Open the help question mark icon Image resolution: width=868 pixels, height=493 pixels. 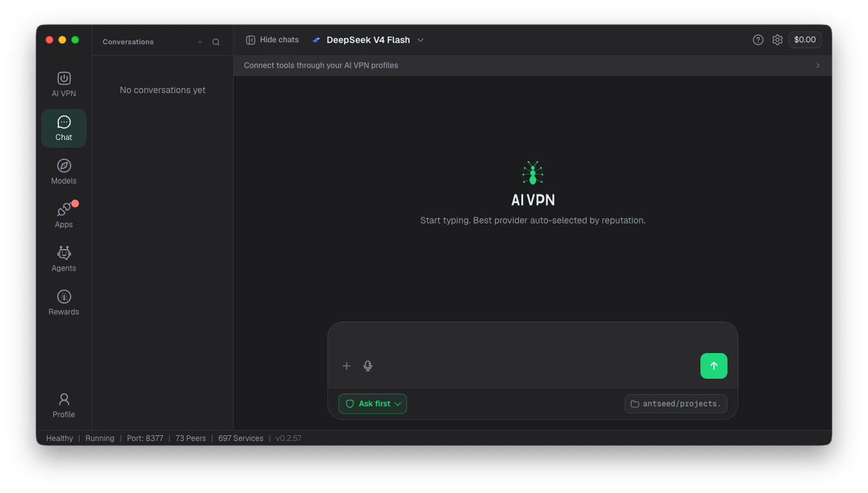(758, 40)
